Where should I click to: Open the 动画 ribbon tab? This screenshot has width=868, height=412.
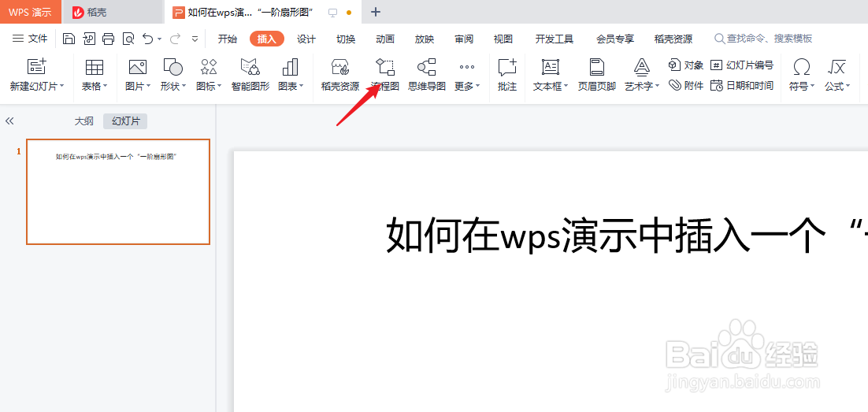click(x=384, y=39)
